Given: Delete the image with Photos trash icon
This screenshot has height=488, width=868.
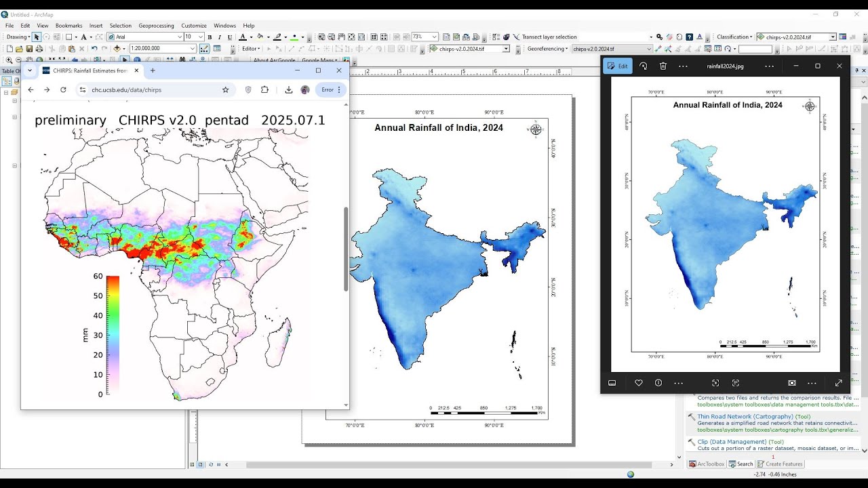Looking at the screenshot, I should coord(663,66).
